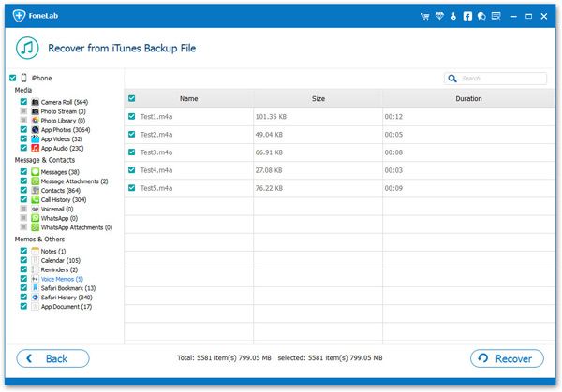Open the shopping cart purchase icon
Viewport: 562px width, 392px height.
coord(425,16)
